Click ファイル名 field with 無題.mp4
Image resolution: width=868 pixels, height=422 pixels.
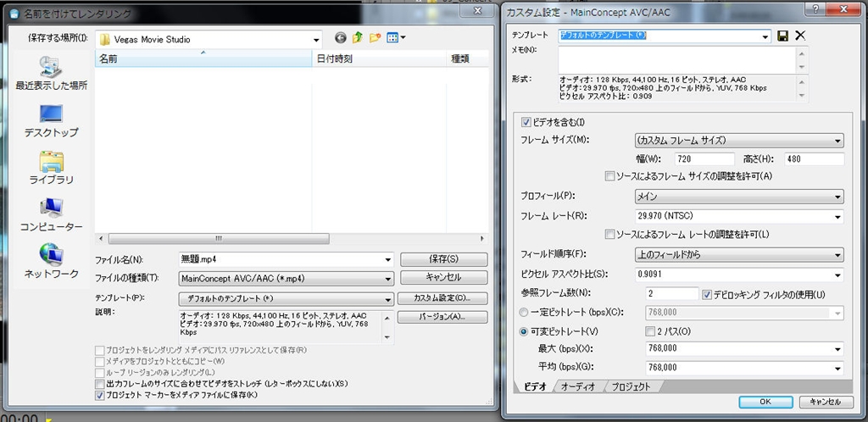click(281, 258)
